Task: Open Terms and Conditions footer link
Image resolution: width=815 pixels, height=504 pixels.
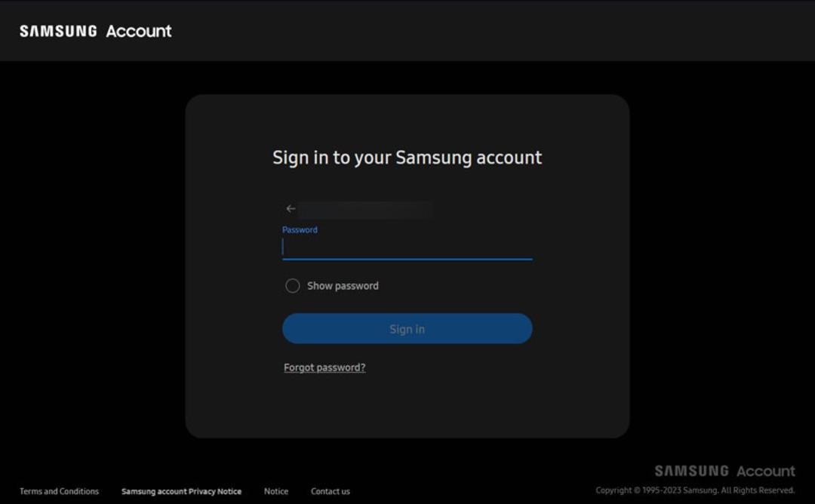Action: [x=60, y=491]
